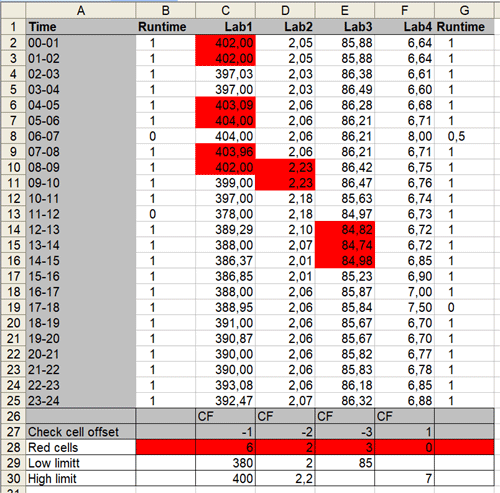The image size is (500, 493).
Task: Click the High limit label
Action: [81, 479]
